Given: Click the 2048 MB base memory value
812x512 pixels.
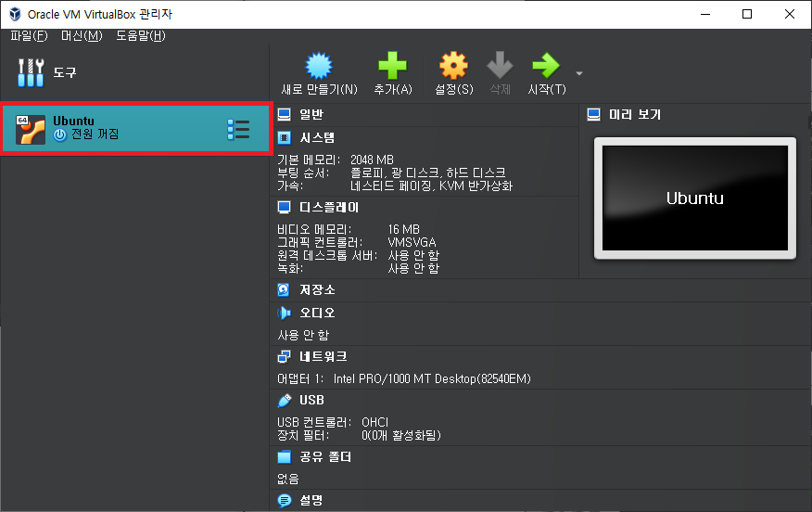Looking at the screenshot, I should coord(372,160).
